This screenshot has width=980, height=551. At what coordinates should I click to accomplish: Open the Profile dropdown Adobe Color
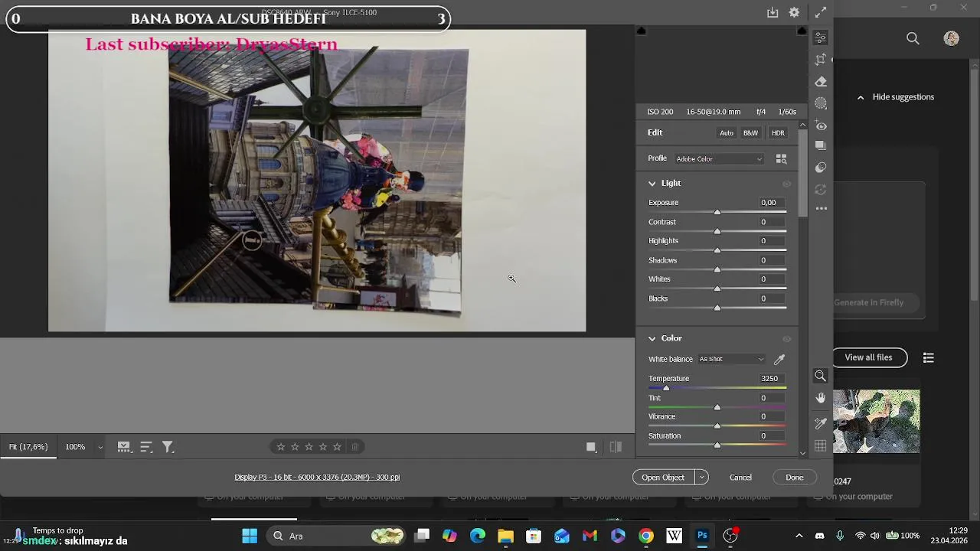click(x=719, y=159)
